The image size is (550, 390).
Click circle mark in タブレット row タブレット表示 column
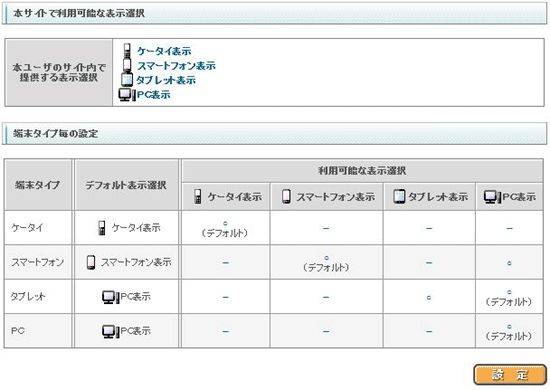[x=429, y=298]
